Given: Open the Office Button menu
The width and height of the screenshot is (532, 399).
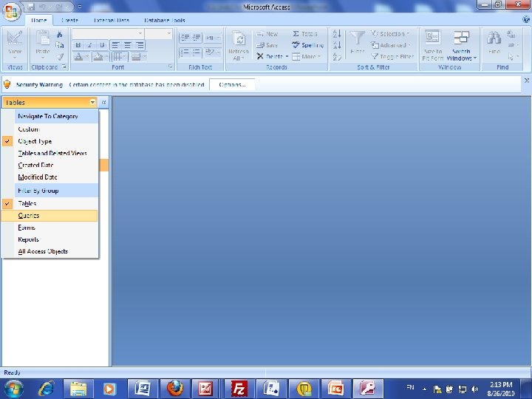Looking at the screenshot, I should [12, 12].
